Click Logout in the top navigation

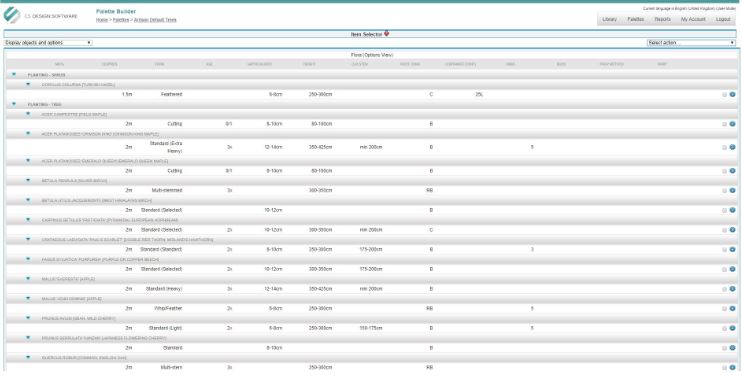(723, 19)
